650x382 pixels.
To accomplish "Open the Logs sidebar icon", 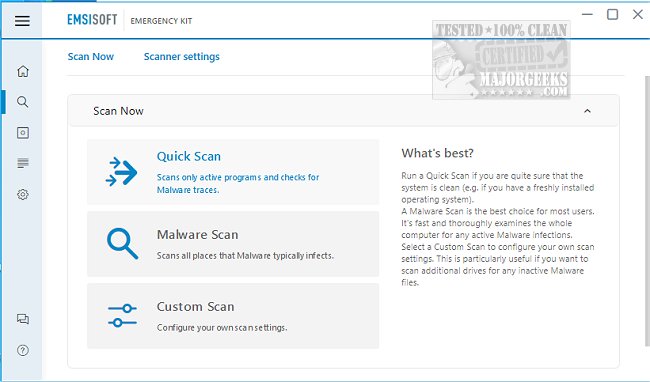I will point(23,163).
